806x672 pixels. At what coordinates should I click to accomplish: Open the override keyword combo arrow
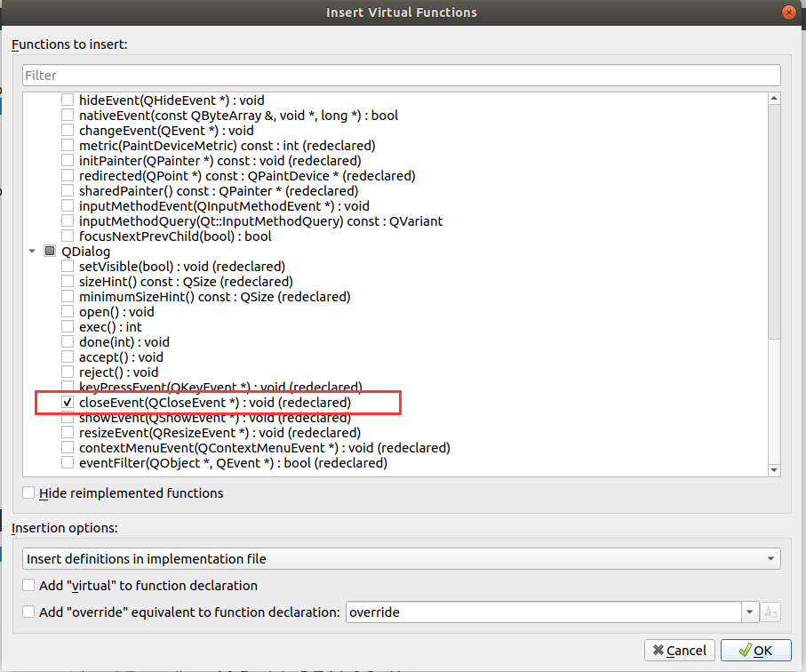(750, 612)
